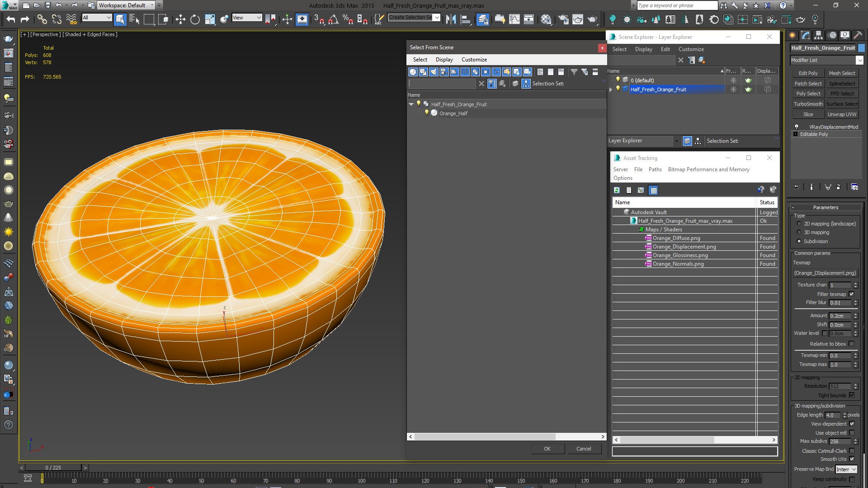Open Render Setup teapot icon
The image size is (868, 488).
pos(563,19)
